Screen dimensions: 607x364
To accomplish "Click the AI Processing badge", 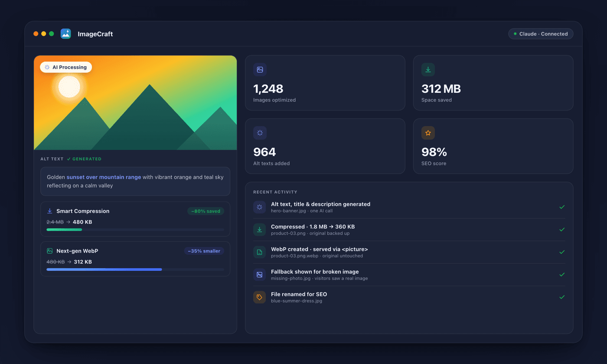I will click(66, 67).
